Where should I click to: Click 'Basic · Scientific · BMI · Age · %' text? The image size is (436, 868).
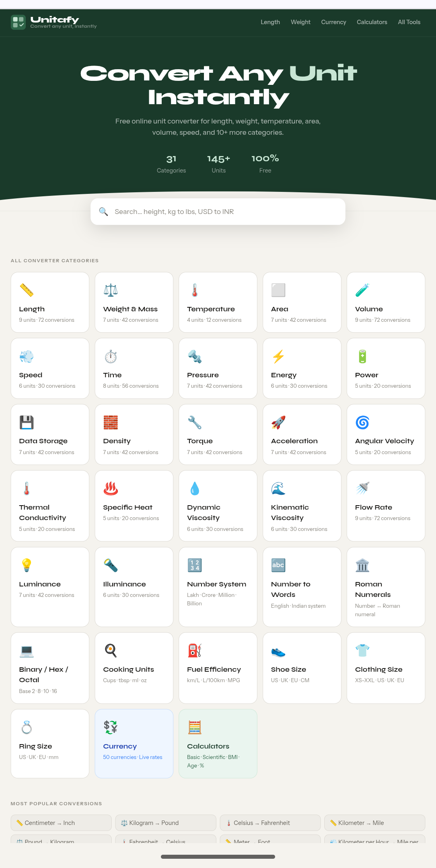tap(213, 761)
